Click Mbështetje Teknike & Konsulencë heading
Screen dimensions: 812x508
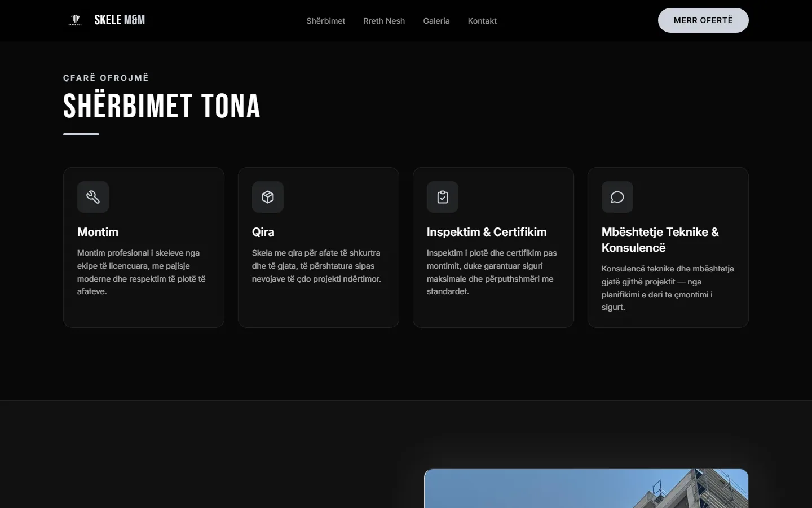pyautogui.click(x=660, y=240)
